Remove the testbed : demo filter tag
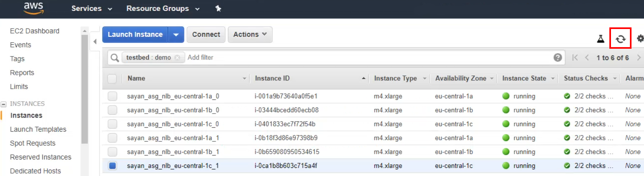644x176 pixels. point(177,58)
